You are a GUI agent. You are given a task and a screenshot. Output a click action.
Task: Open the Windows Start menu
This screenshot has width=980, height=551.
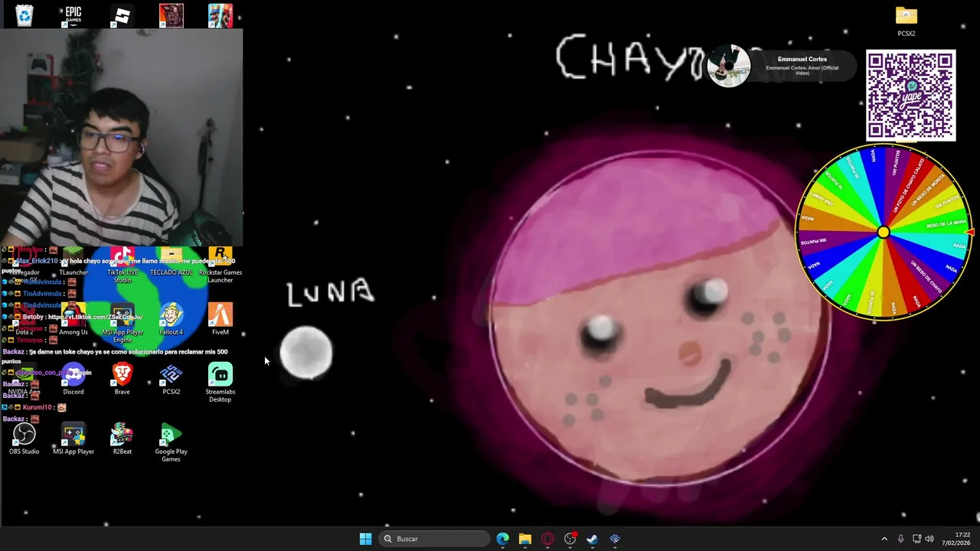coord(365,539)
